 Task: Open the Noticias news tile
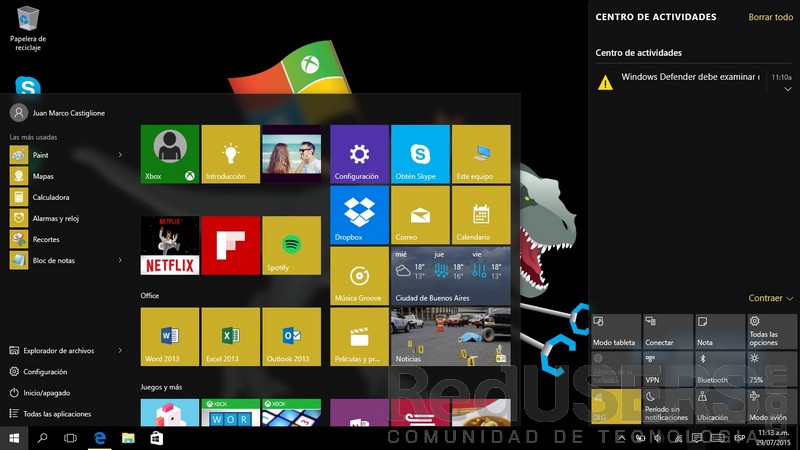coord(451,337)
